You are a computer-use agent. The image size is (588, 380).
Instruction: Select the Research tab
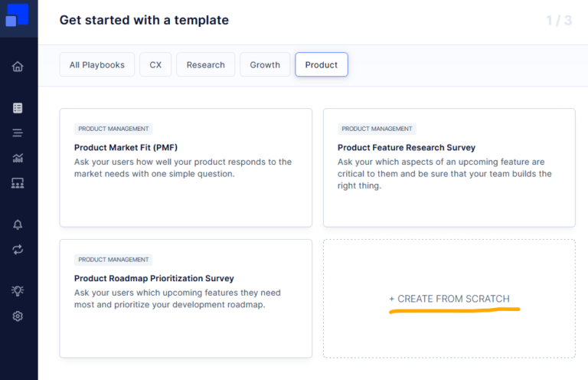205,65
